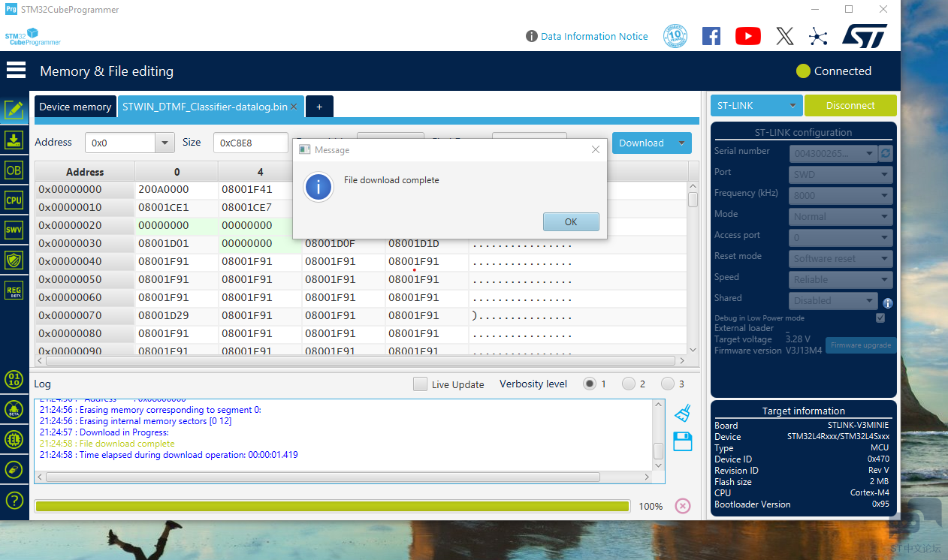Open the CPU panel icon
948x560 pixels.
(x=14, y=200)
